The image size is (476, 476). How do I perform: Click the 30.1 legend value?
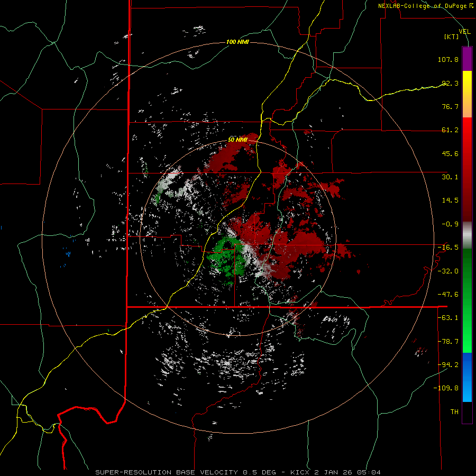450,177
